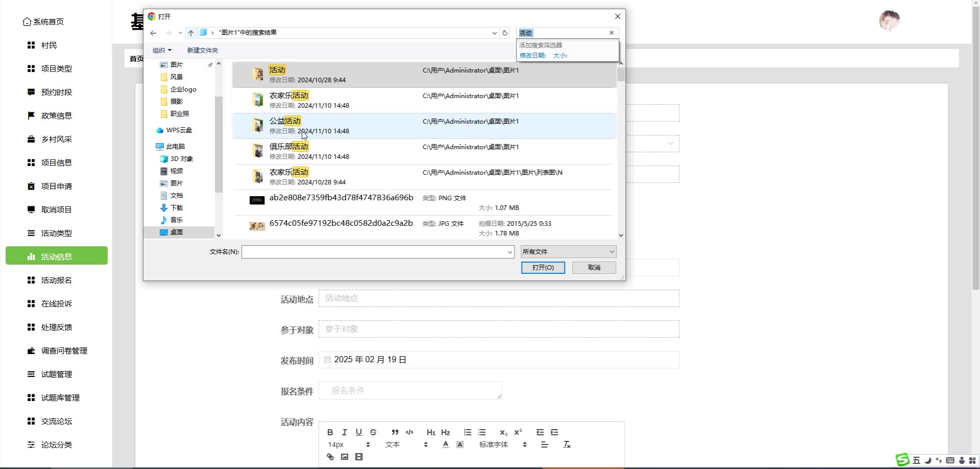
Task: Clear text formatting in the editor
Action: (567, 444)
